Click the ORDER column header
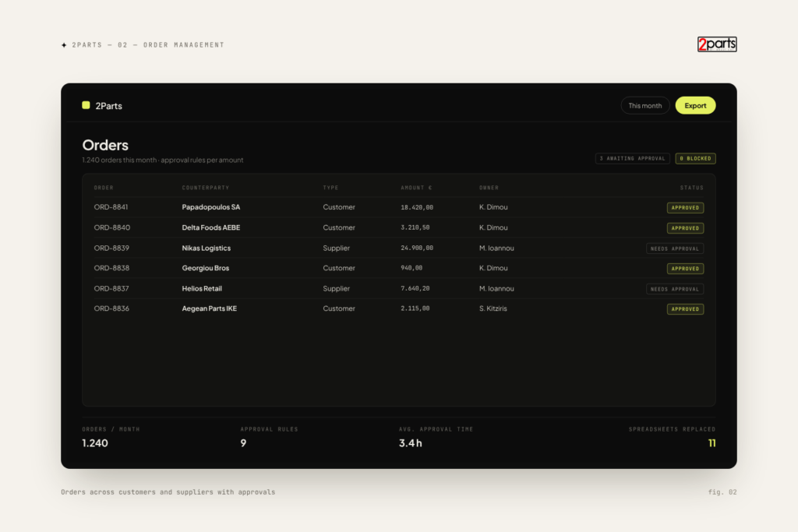 tap(104, 188)
